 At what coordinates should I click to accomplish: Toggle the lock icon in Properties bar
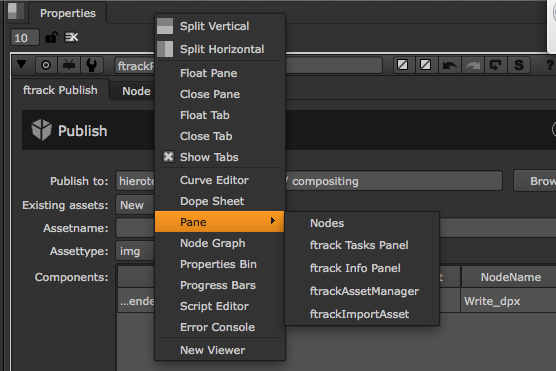coord(52,37)
